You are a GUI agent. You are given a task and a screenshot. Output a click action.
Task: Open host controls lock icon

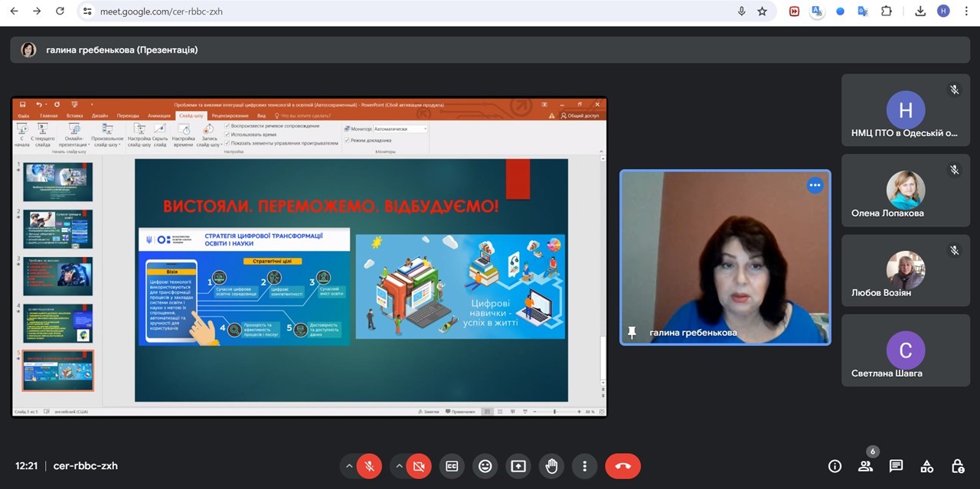(x=957, y=466)
